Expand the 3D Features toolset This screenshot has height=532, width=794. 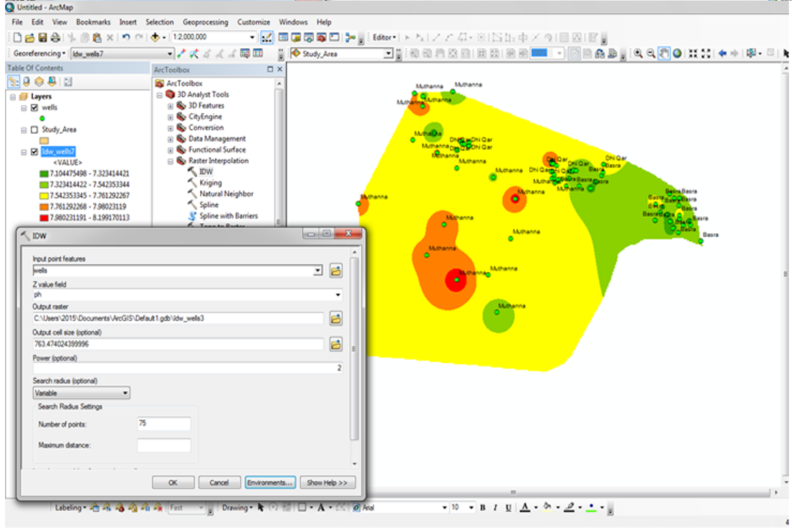[171, 107]
